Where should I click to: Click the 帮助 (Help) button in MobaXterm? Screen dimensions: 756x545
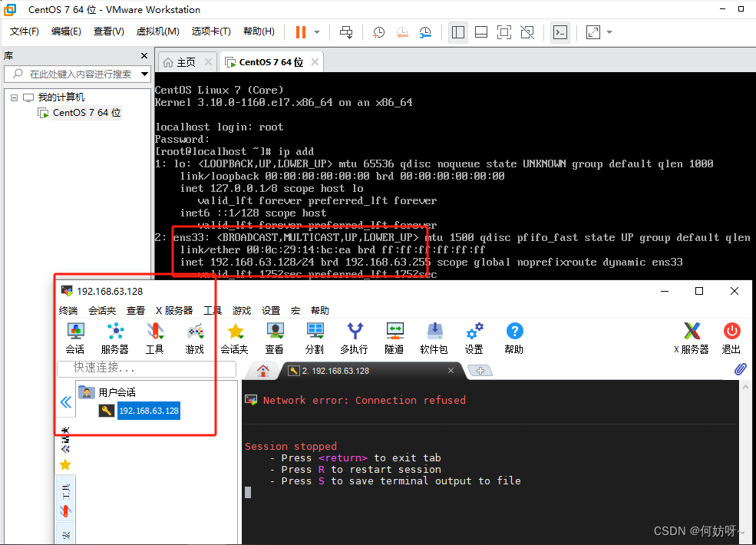[514, 338]
